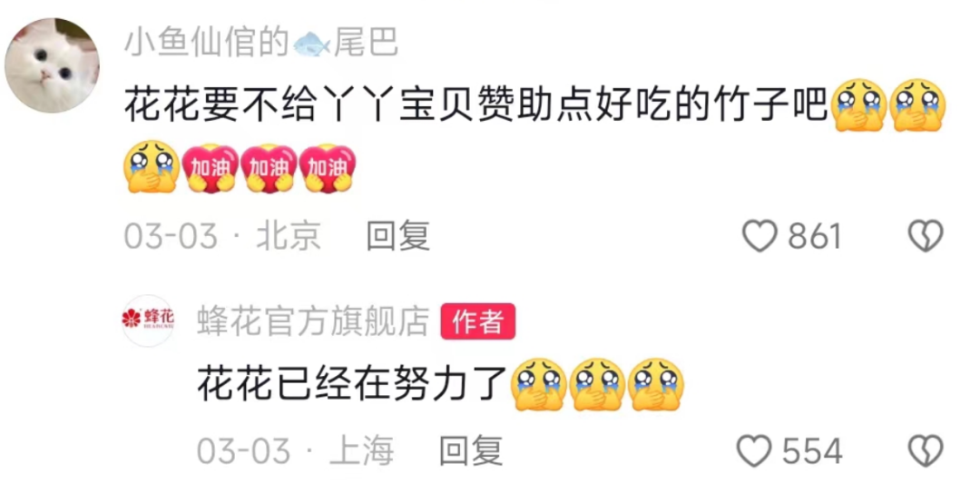The width and height of the screenshot is (980, 484).
Task: Tap the last crying emoji in 蜂花 reply
Action: coord(656,383)
